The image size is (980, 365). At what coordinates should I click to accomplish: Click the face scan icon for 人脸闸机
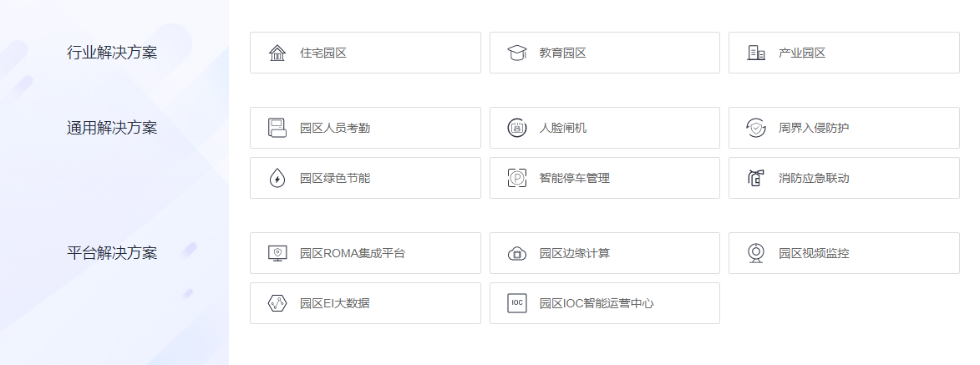click(517, 128)
